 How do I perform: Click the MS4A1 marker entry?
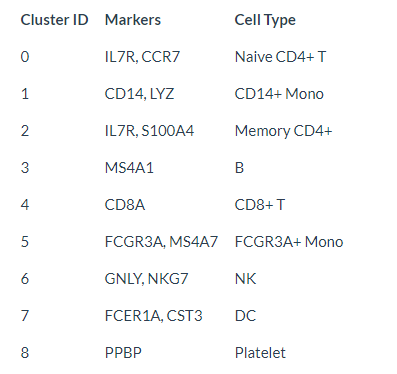[x=129, y=168]
